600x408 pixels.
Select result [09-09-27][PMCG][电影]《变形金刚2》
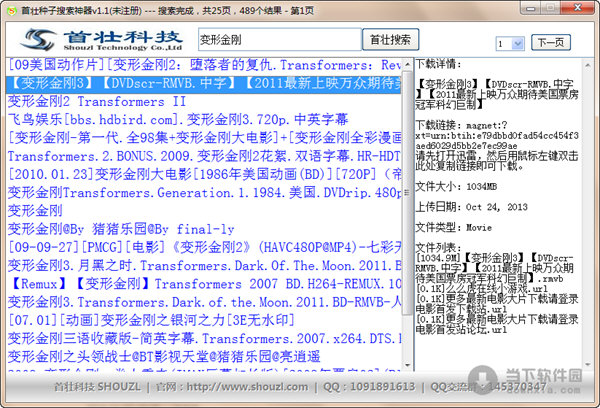pos(204,247)
